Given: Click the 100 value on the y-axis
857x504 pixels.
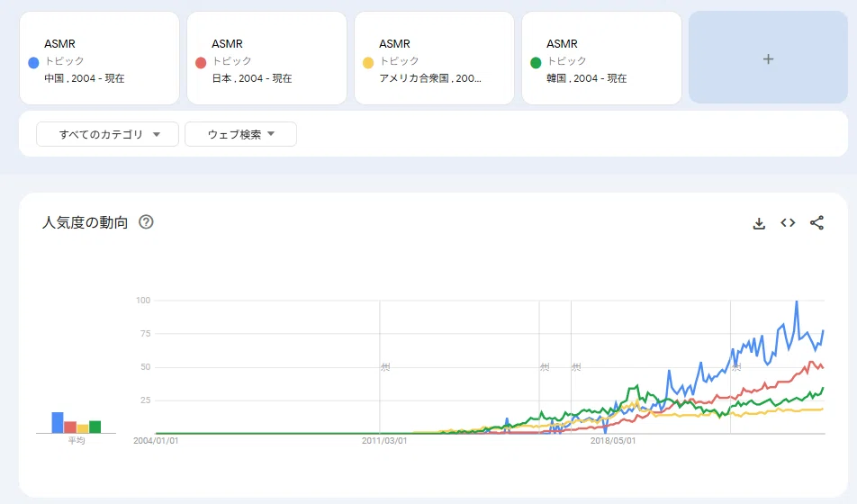Looking at the screenshot, I should (x=143, y=300).
